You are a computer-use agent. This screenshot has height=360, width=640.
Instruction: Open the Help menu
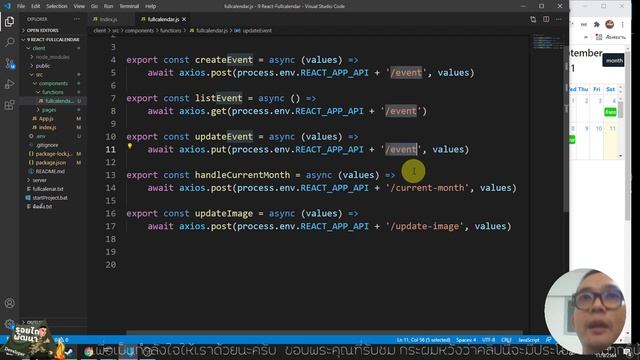pyautogui.click(x=151, y=6)
